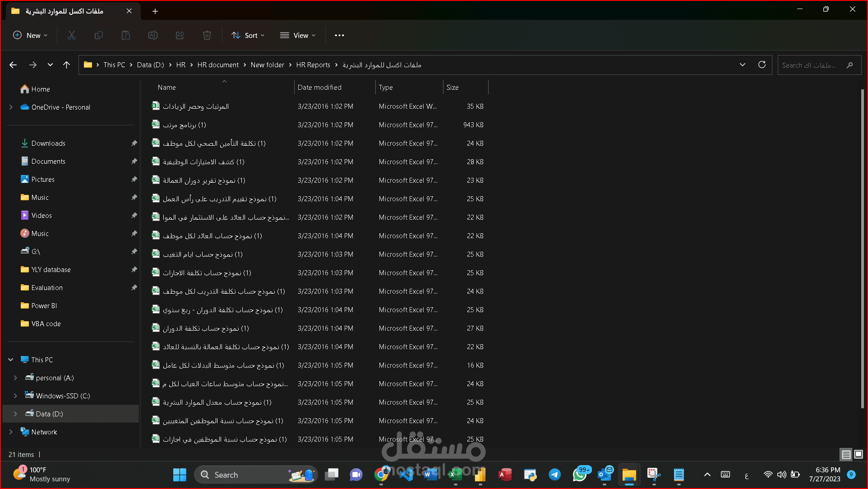Screen dimensions: 868x489
Task: Refresh the current folder view
Action: (762, 65)
